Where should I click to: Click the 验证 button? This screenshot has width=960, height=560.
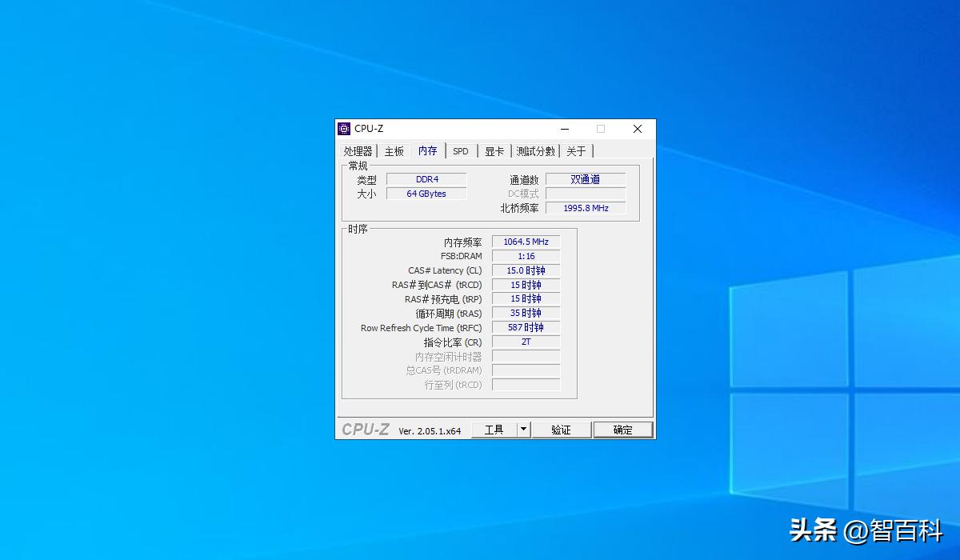tap(562, 429)
